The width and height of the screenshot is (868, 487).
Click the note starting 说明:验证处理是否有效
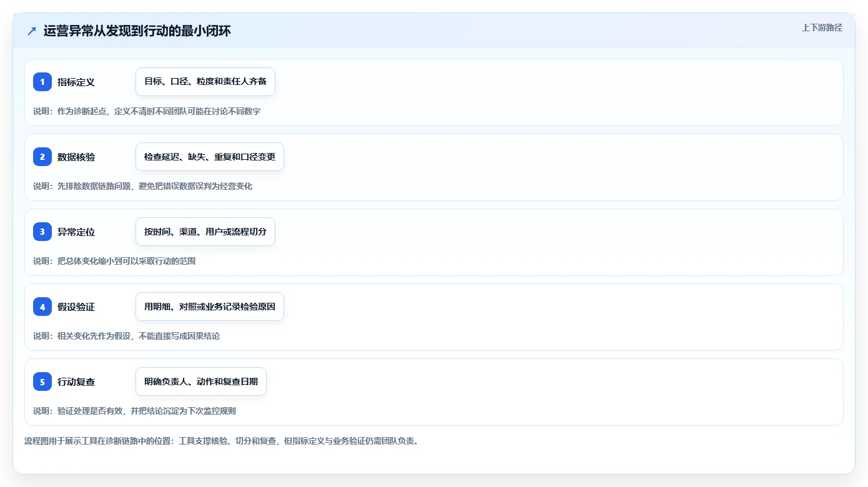135,411
